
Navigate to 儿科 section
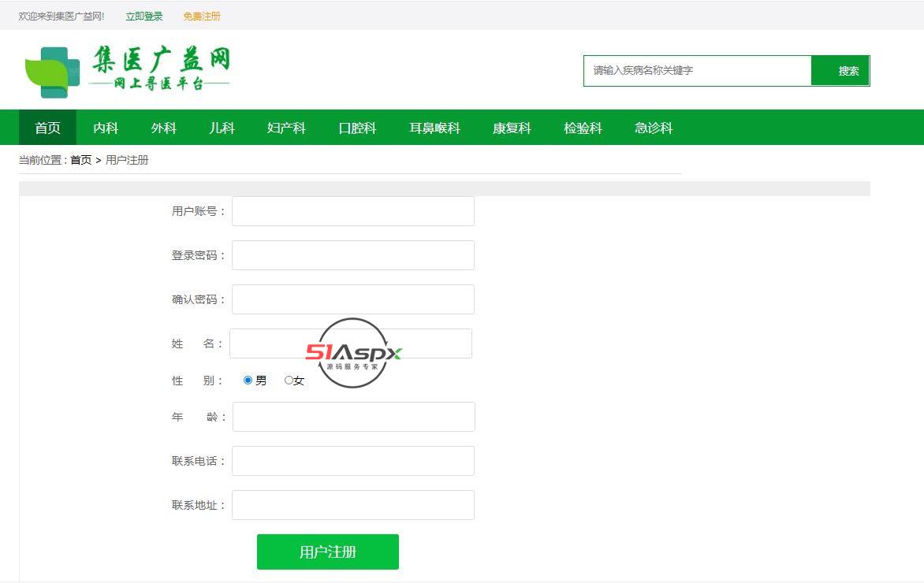point(222,128)
